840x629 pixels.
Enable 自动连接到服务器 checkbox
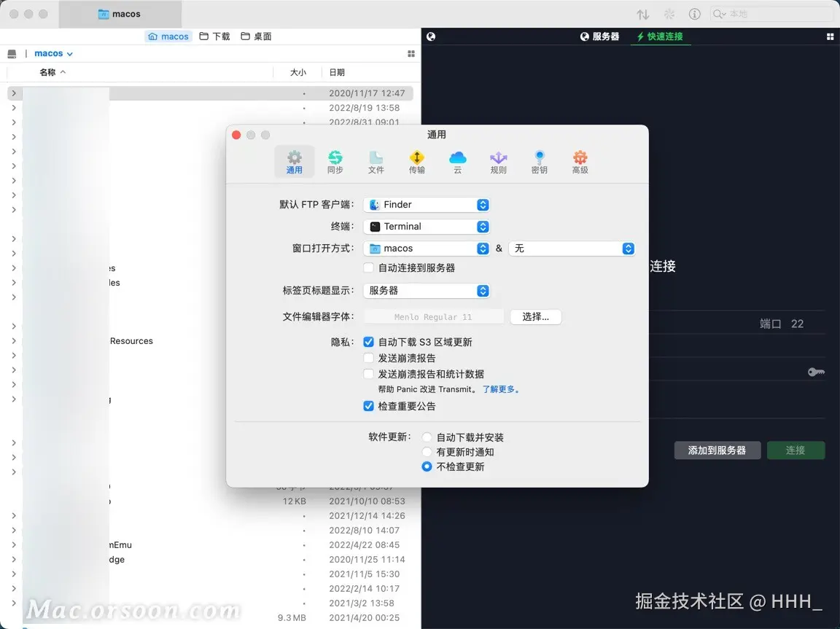[x=368, y=267]
